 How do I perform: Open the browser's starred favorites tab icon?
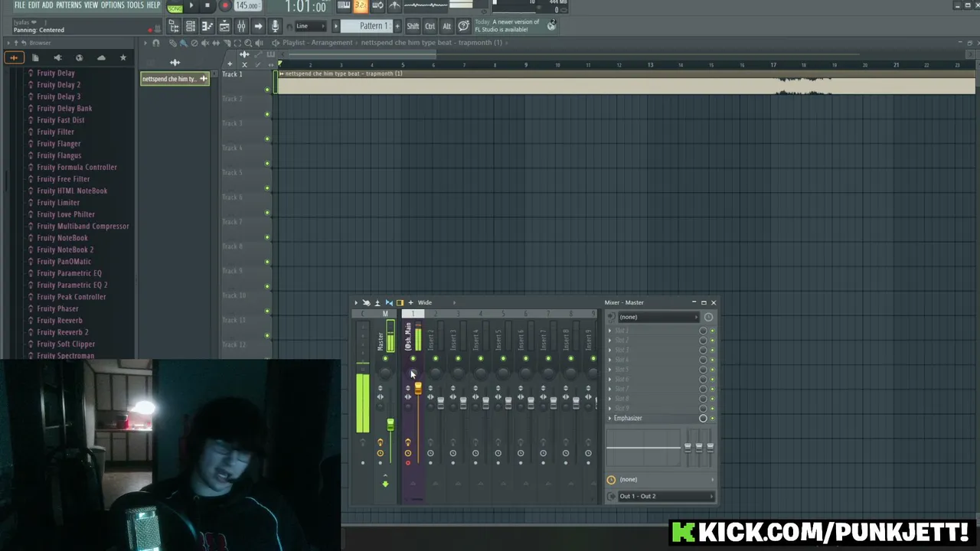(122, 58)
